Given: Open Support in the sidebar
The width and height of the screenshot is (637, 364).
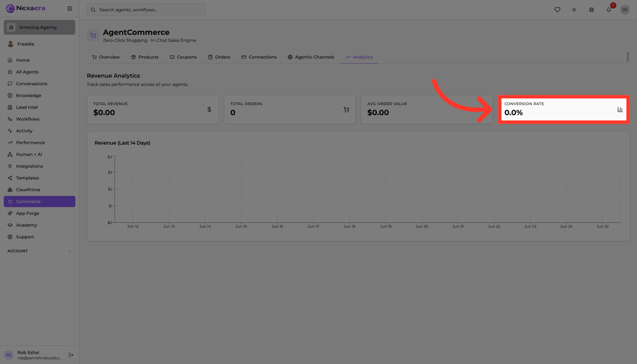Looking at the screenshot, I should [40, 237].
